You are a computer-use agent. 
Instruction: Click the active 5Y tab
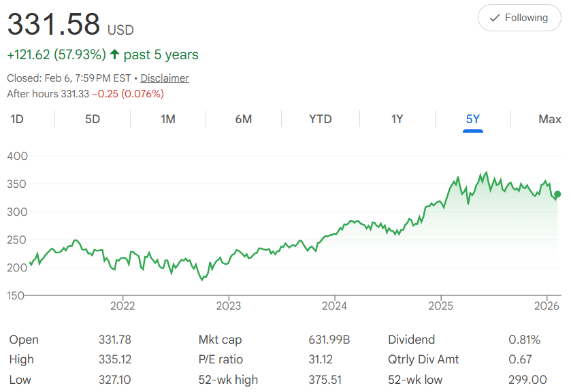pos(473,119)
